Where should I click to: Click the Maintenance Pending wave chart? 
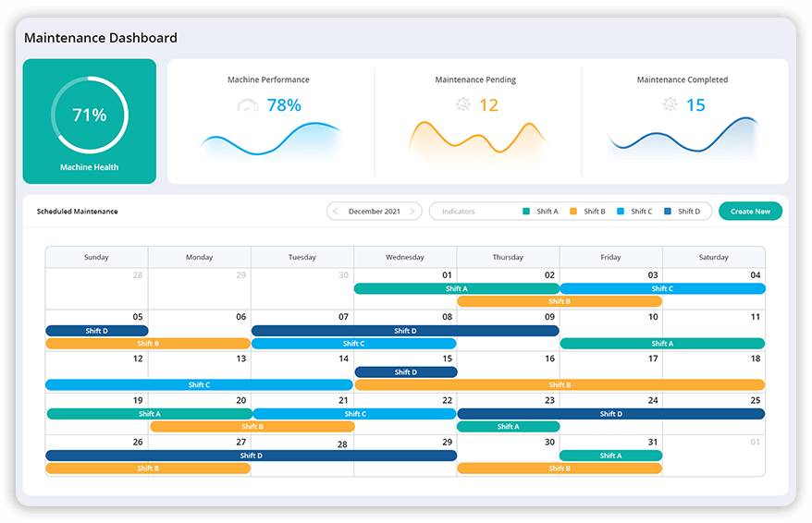coord(477,140)
